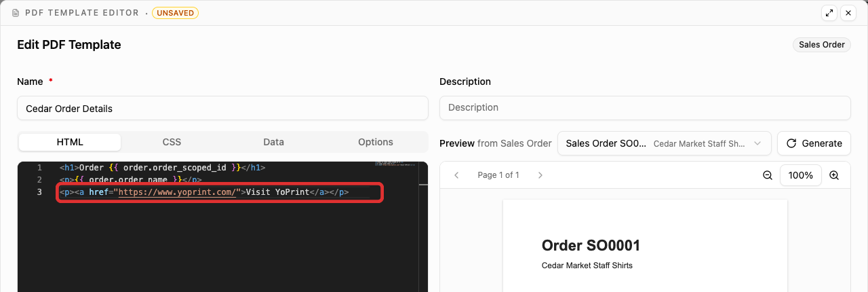The image size is (868, 292).
Task: Close the PDF Template Editor dialog
Action: coord(848,13)
